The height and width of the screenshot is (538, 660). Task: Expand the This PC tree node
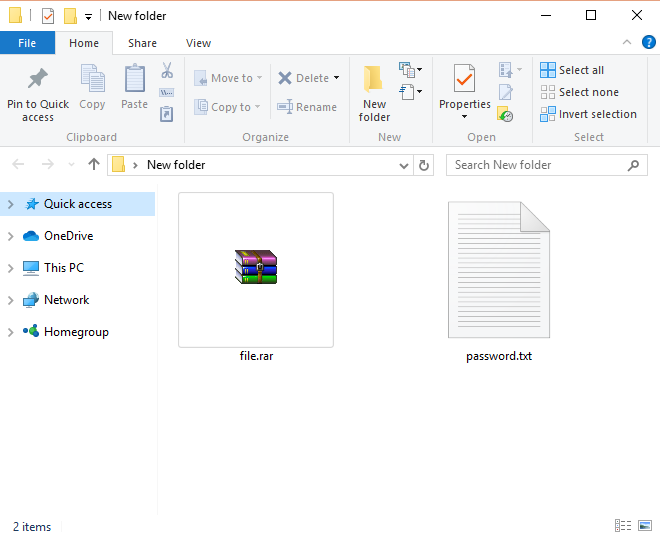click(x=11, y=269)
